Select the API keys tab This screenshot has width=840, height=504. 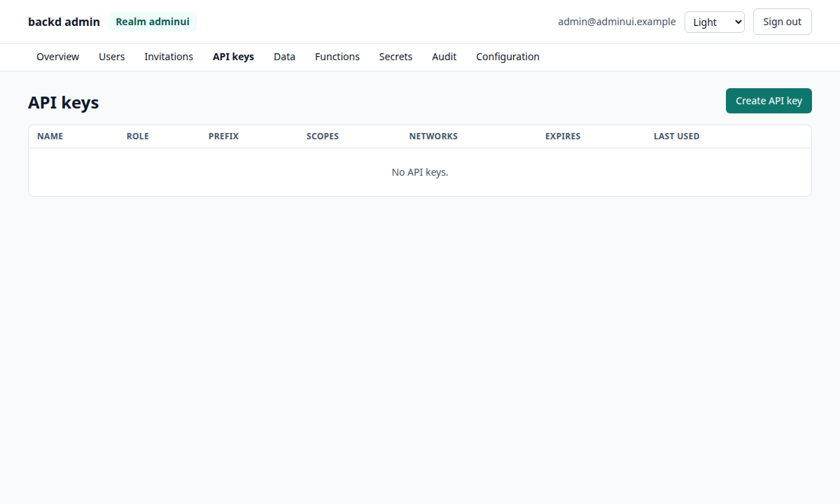(x=233, y=57)
